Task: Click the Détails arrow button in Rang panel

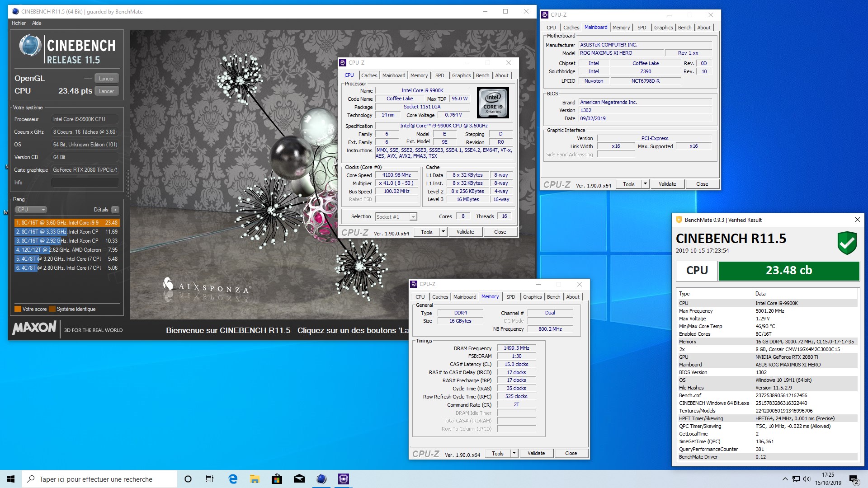Action: tap(115, 210)
